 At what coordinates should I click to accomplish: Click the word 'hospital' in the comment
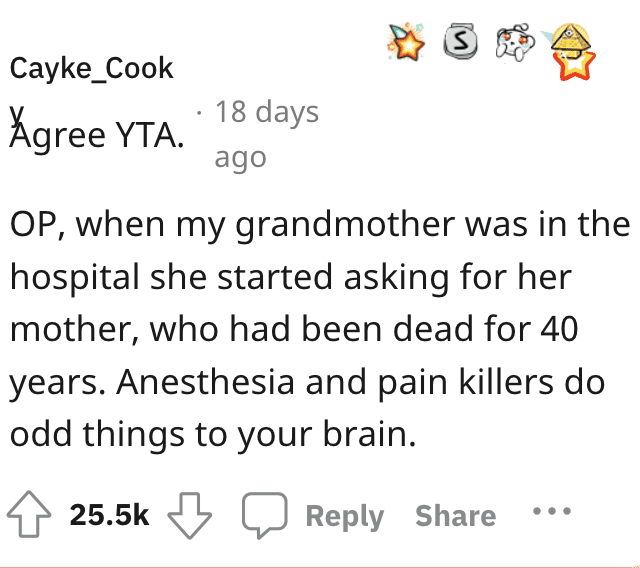pos(75,278)
